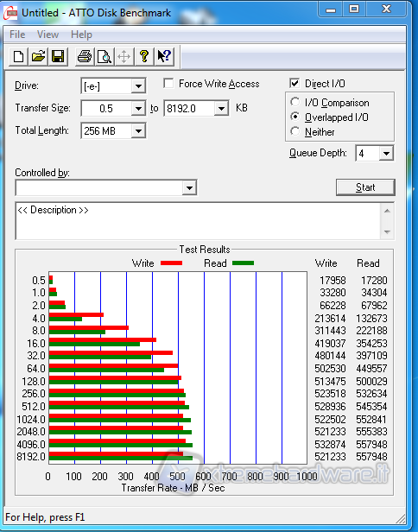The image size is (418, 532).
Task: Click inside the Description text box
Action: (x=198, y=221)
